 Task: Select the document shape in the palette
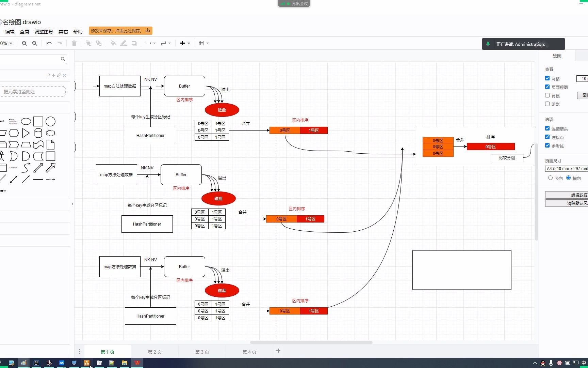pos(50,144)
